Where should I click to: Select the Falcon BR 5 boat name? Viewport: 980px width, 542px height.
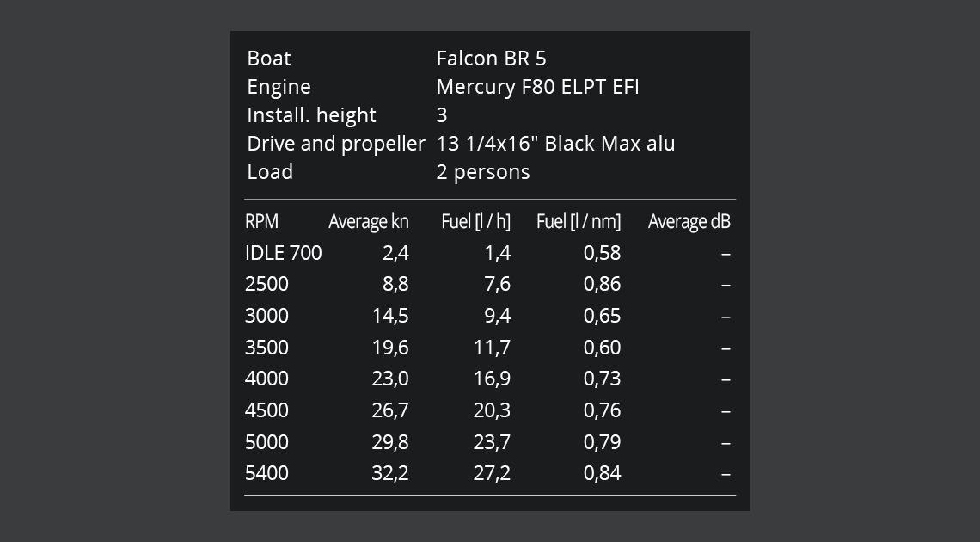(x=491, y=58)
